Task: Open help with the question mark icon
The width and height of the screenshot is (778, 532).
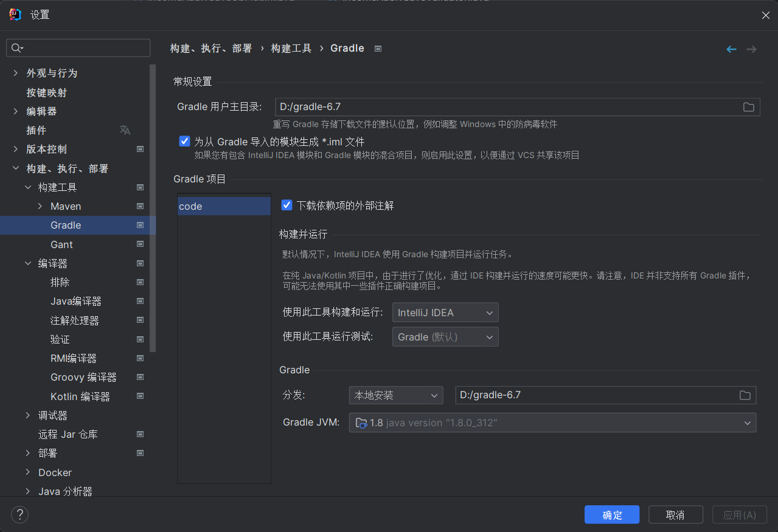Action: [19, 515]
